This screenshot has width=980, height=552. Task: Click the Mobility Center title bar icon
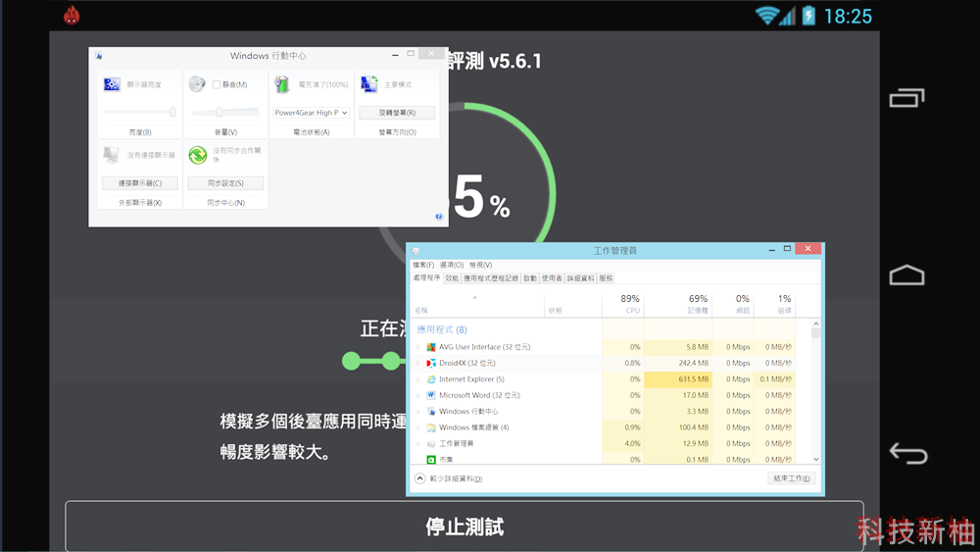[x=99, y=56]
